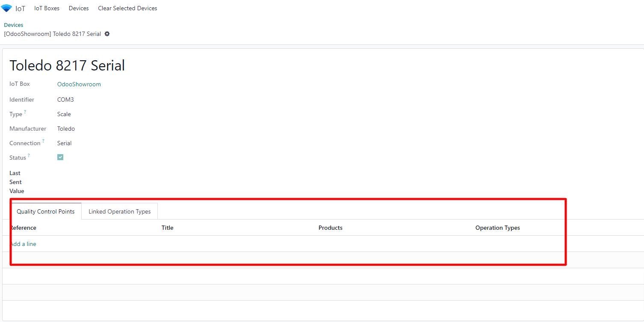Switch to Quality Control Points tab
The height and width of the screenshot is (322, 644).
pyautogui.click(x=46, y=211)
